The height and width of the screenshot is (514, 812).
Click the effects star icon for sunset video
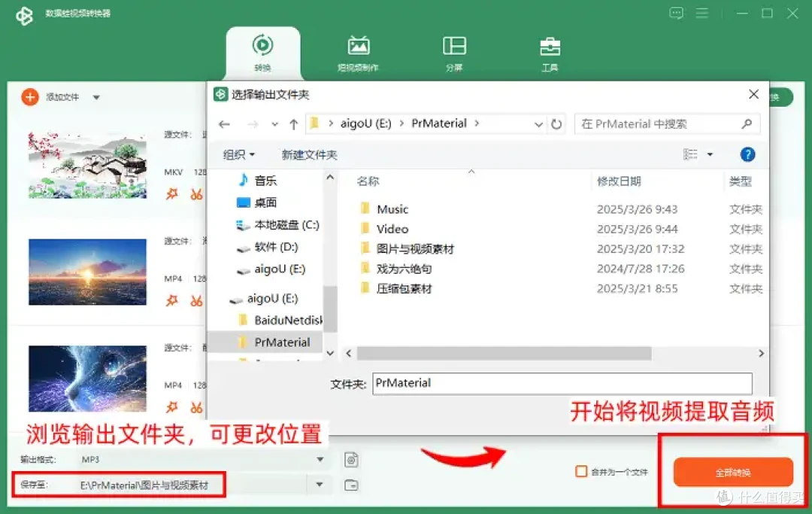pyautogui.click(x=172, y=300)
